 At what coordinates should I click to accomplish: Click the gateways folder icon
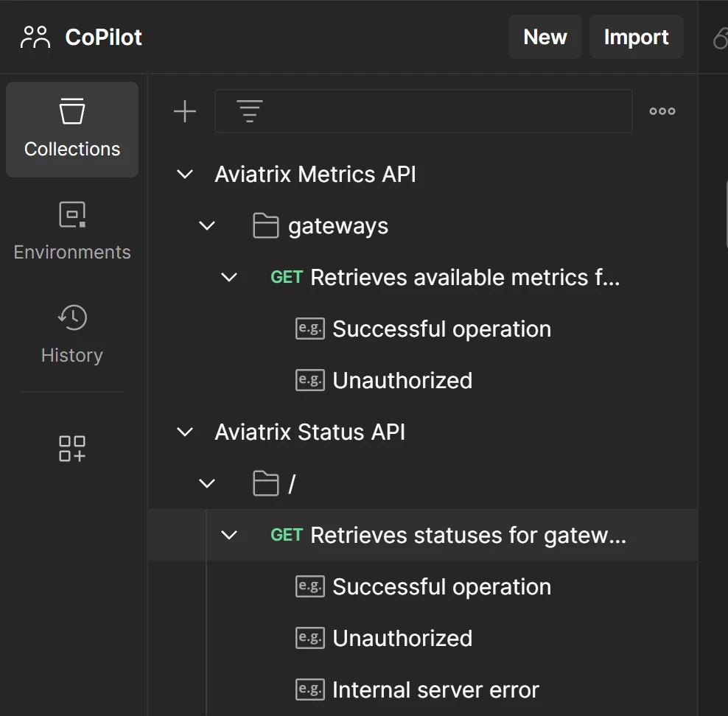point(265,225)
